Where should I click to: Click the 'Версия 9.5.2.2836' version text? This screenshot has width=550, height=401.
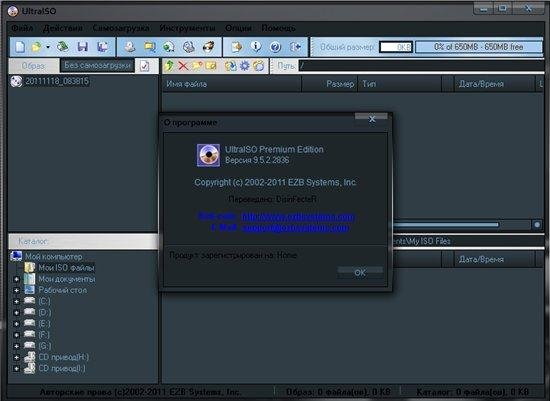tap(257, 160)
